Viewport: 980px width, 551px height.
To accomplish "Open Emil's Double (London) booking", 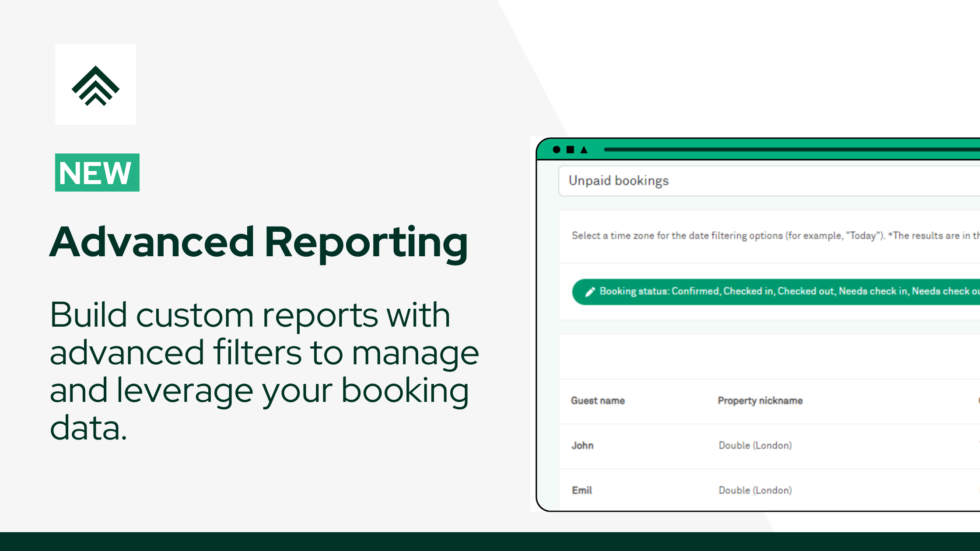I will click(x=756, y=490).
